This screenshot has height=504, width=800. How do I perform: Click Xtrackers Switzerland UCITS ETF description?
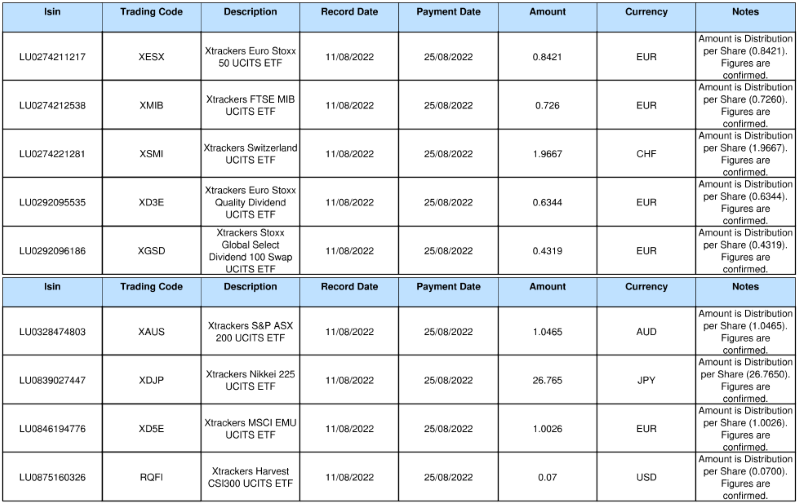click(x=250, y=154)
